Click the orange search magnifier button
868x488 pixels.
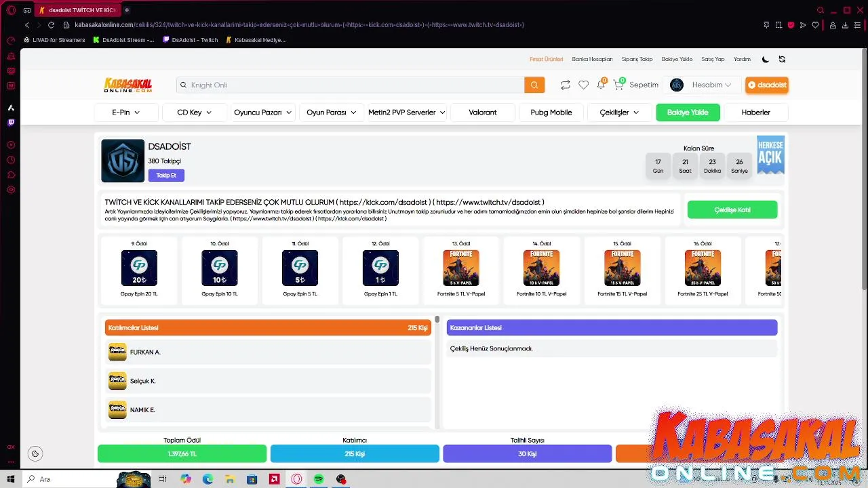point(534,85)
